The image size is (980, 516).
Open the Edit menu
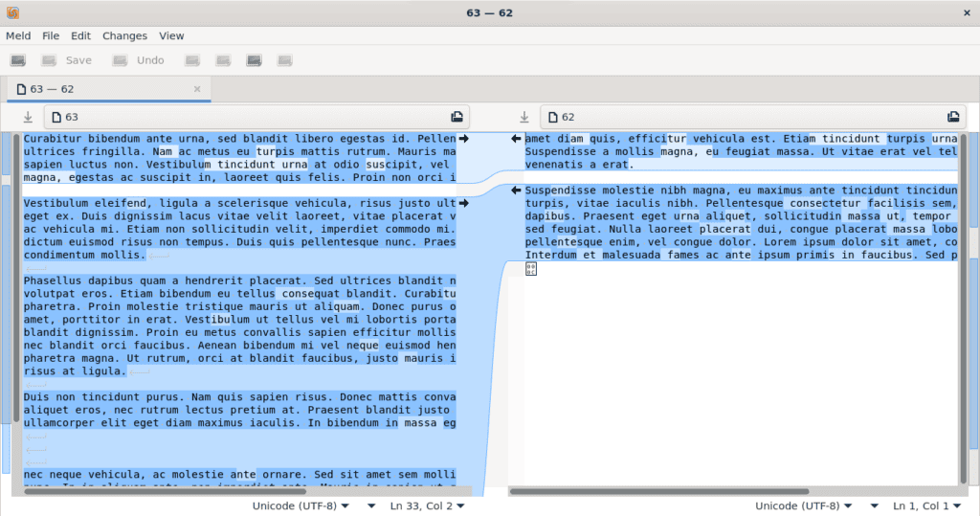coord(80,35)
